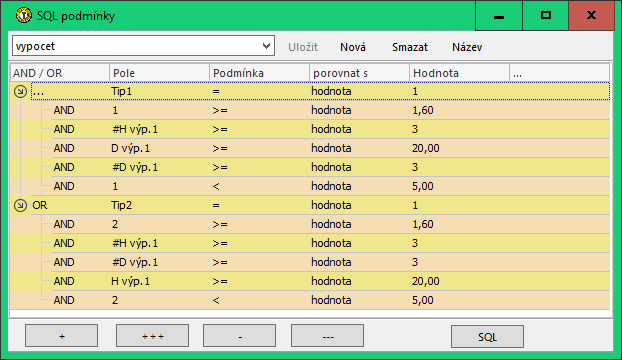This screenshot has width=622, height=360.
Task: Click the greyed-out Uložit menu item
Action: click(303, 47)
